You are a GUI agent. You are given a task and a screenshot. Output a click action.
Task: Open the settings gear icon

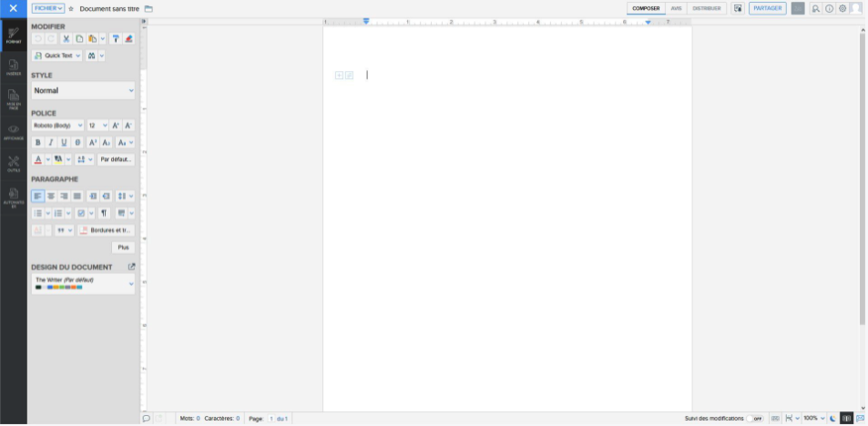pyautogui.click(x=842, y=8)
